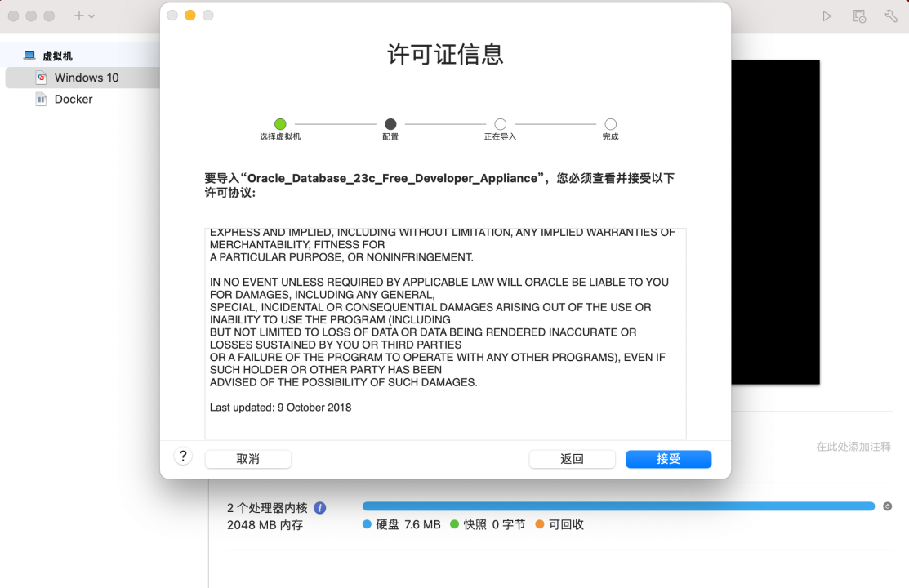The image size is (909, 588).
Task: Click the 可回收 label
Action: 566,524
